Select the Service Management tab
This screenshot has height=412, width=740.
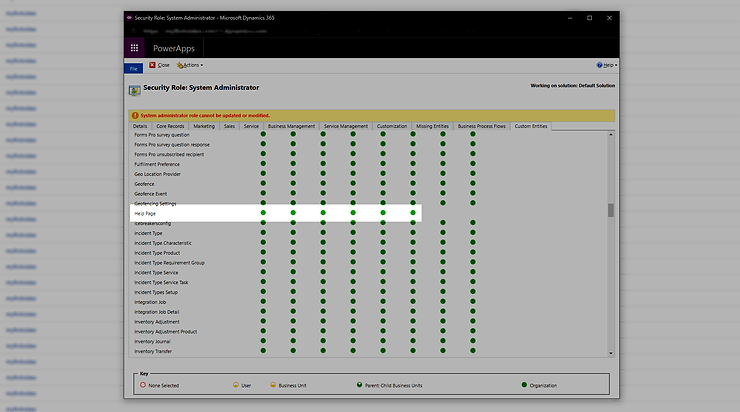[345, 126]
